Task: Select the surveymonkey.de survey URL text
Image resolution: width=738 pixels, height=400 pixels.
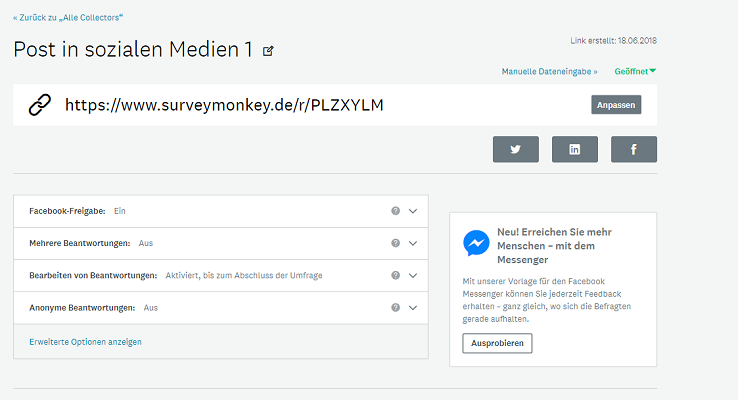Action: 224,104
